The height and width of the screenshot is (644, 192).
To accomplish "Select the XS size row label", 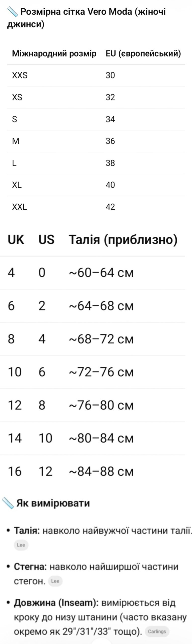I will coord(17,97).
